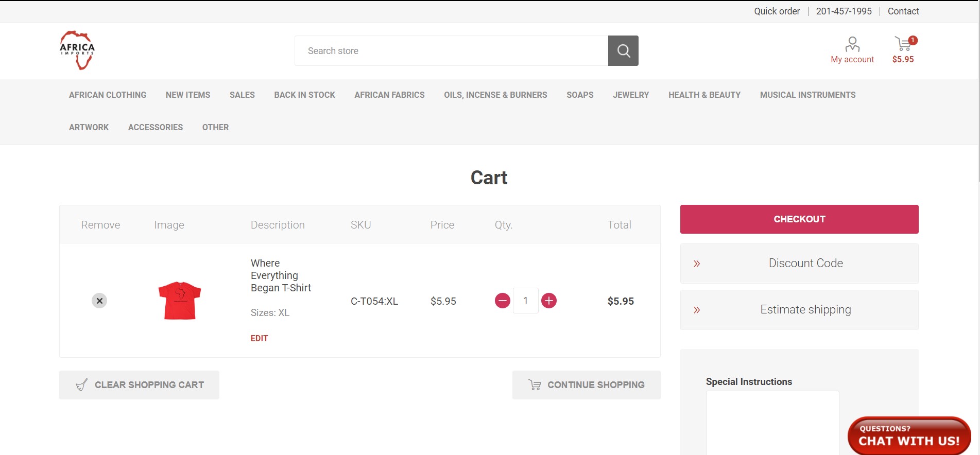
Task: Open the My account user icon
Action: point(852,45)
